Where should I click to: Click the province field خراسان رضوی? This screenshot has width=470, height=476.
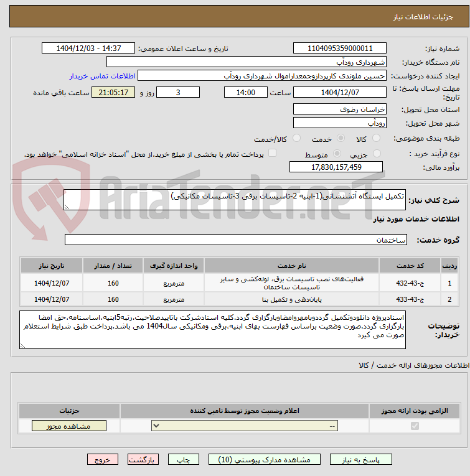pyautogui.click(x=340, y=109)
